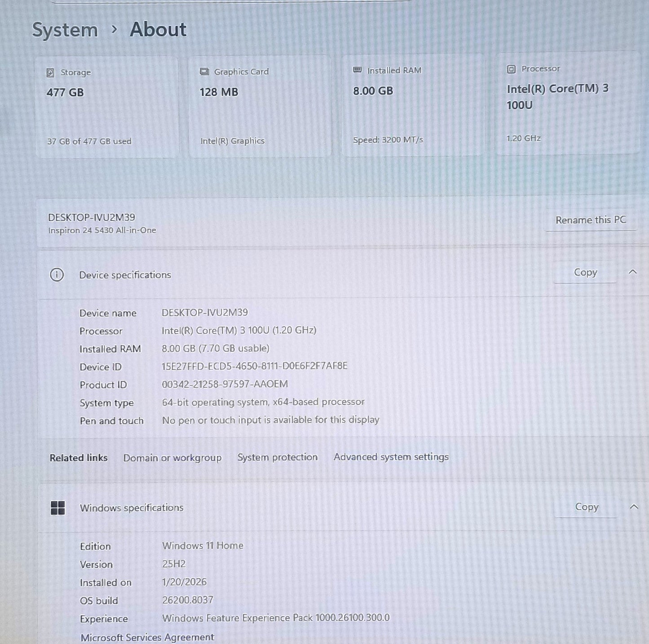649x644 pixels.
Task: Select the DESKTOP-IVU2M39 PC name heading
Action: (x=92, y=218)
